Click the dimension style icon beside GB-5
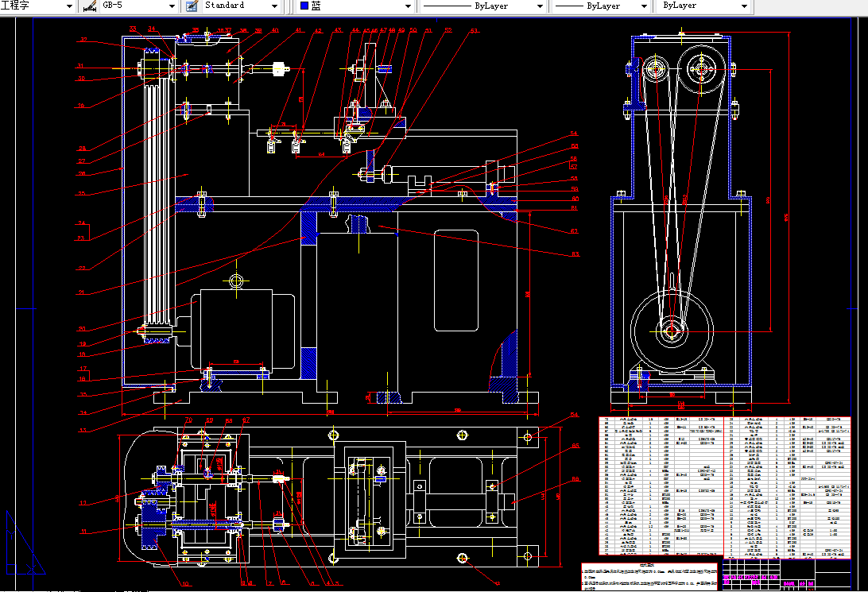The width and height of the screenshot is (868, 592). [89, 6]
